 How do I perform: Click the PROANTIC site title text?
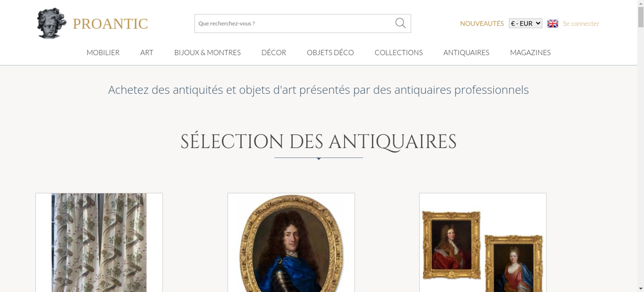tap(110, 24)
